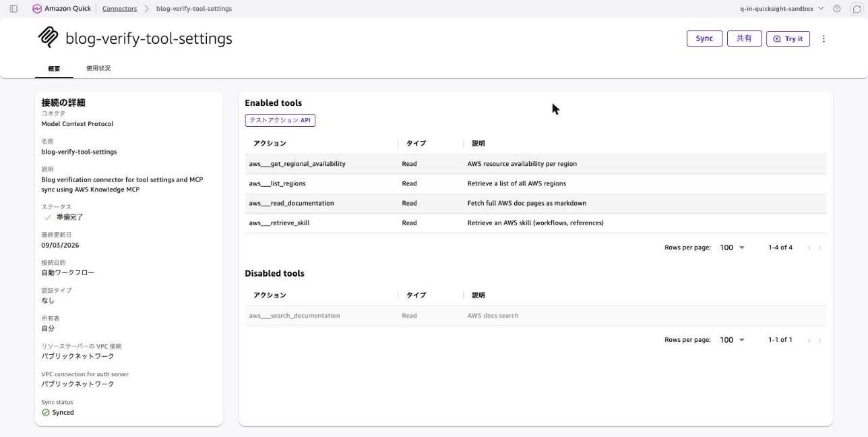Go to next page in Enabled tools
The width and height of the screenshot is (868, 437).
coord(819,247)
